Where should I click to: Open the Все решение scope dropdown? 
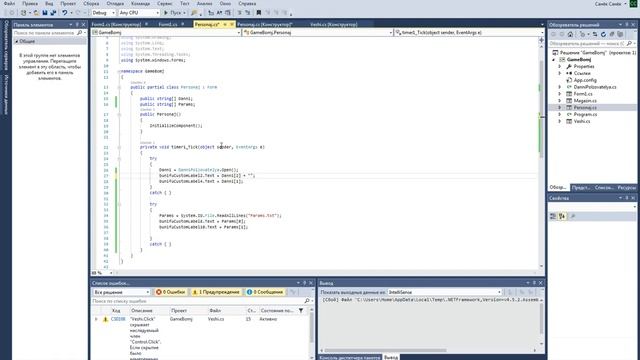coord(122,292)
